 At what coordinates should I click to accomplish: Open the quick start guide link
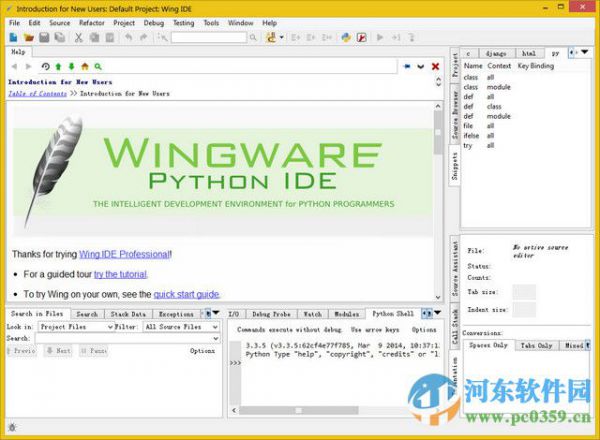coord(186,294)
